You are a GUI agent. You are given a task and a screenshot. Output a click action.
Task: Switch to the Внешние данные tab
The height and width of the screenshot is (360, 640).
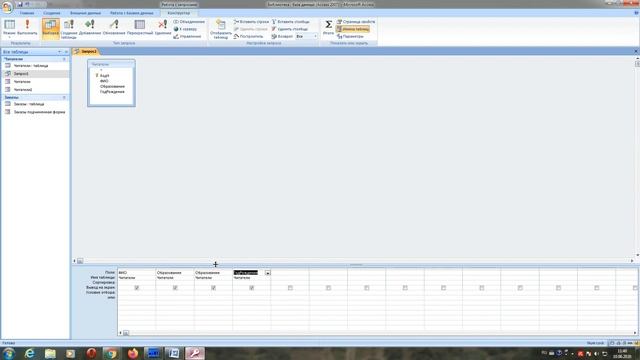pos(85,13)
